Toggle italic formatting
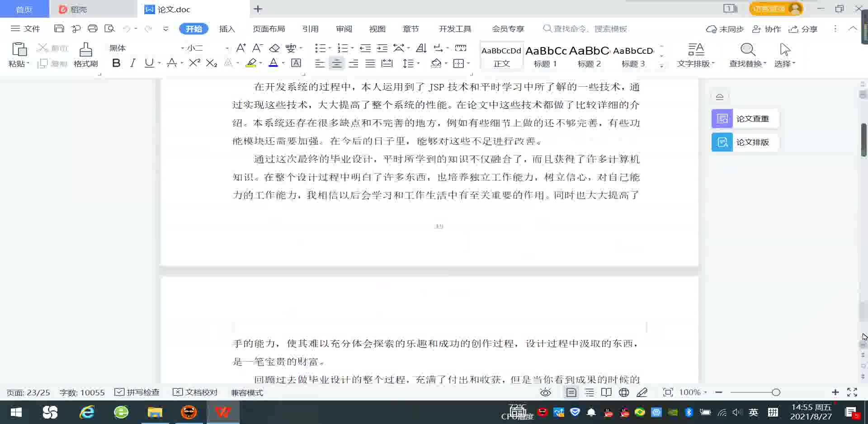Screen dimensions: 868x424 tap(132, 63)
